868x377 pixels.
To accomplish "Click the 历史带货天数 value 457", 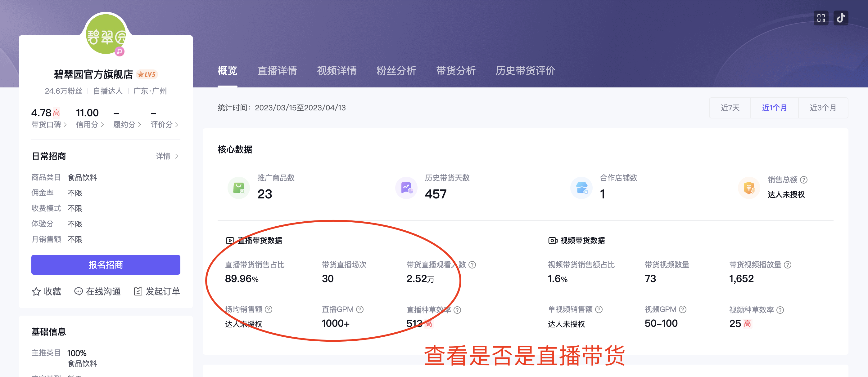I will pyautogui.click(x=436, y=194).
